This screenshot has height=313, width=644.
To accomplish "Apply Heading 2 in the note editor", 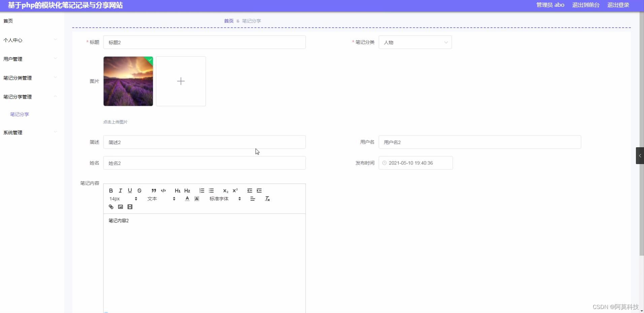I will 187,190.
